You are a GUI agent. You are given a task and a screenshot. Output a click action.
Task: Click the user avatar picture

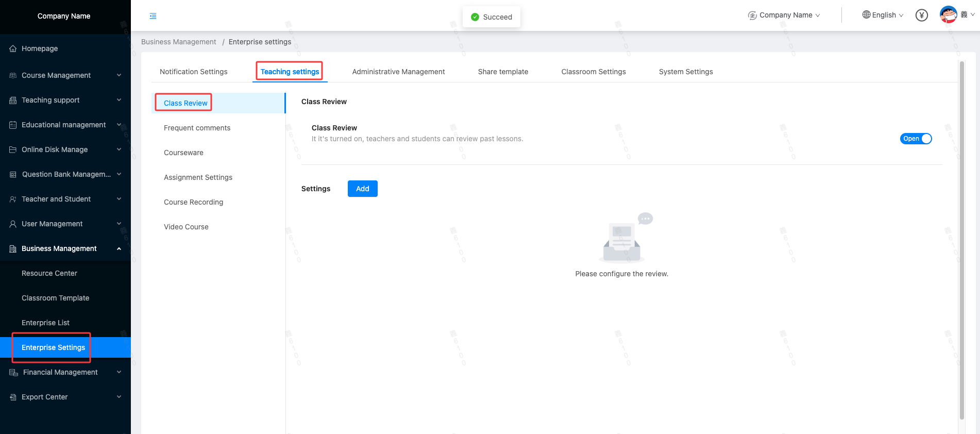(x=948, y=15)
